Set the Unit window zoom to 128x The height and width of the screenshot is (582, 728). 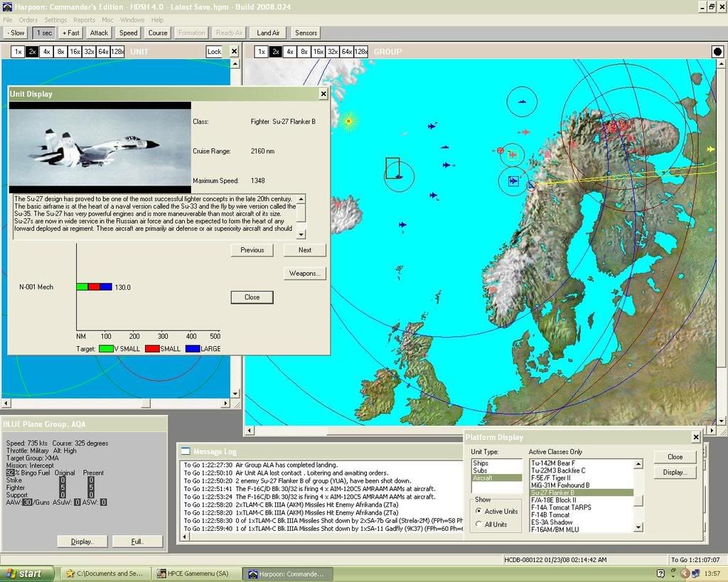tap(117, 51)
